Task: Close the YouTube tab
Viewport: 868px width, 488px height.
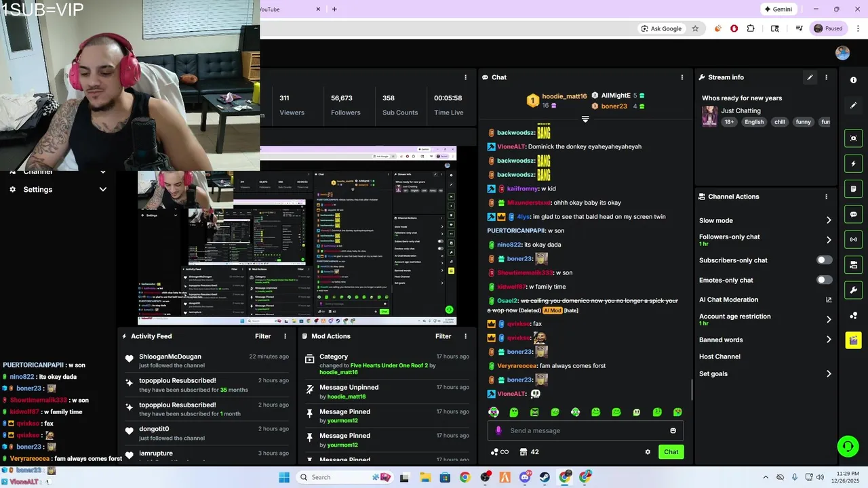Action: (319, 9)
